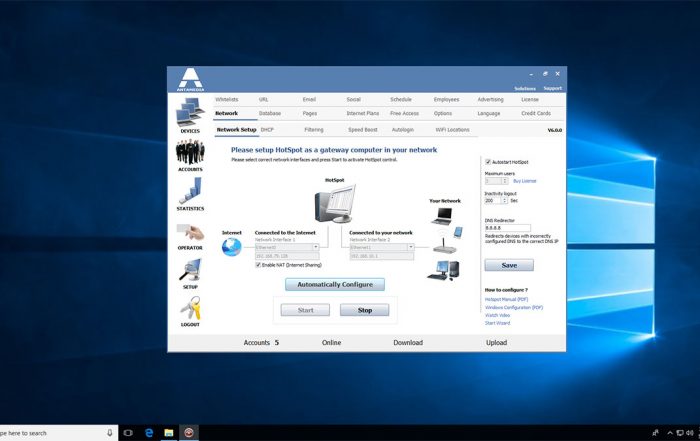
Task: Click the Antamedia logo
Action: pos(191,79)
